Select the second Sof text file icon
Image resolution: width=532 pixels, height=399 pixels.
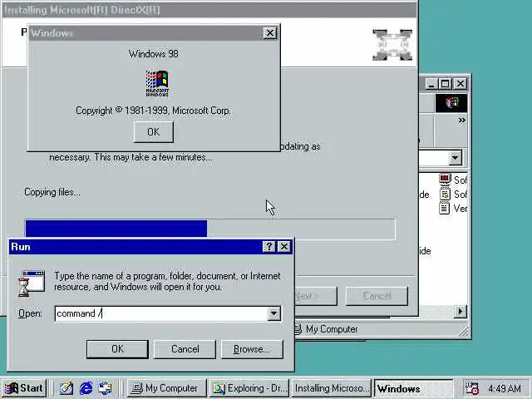pos(445,194)
